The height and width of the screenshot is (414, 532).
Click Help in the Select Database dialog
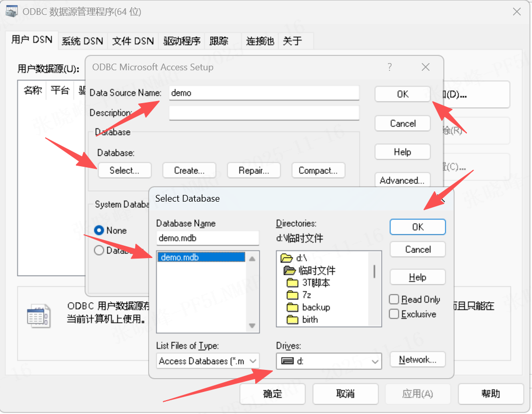click(x=418, y=277)
